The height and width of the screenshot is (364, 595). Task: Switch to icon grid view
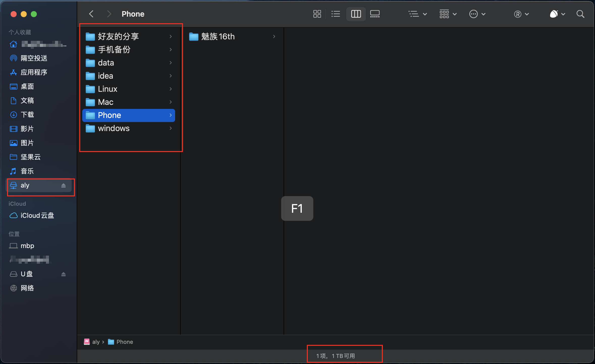(317, 14)
